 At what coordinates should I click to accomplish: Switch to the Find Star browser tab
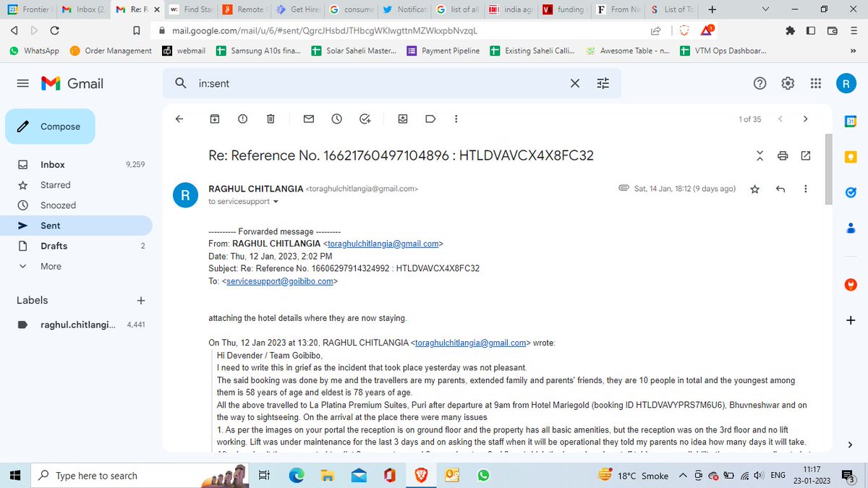click(191, 9)
